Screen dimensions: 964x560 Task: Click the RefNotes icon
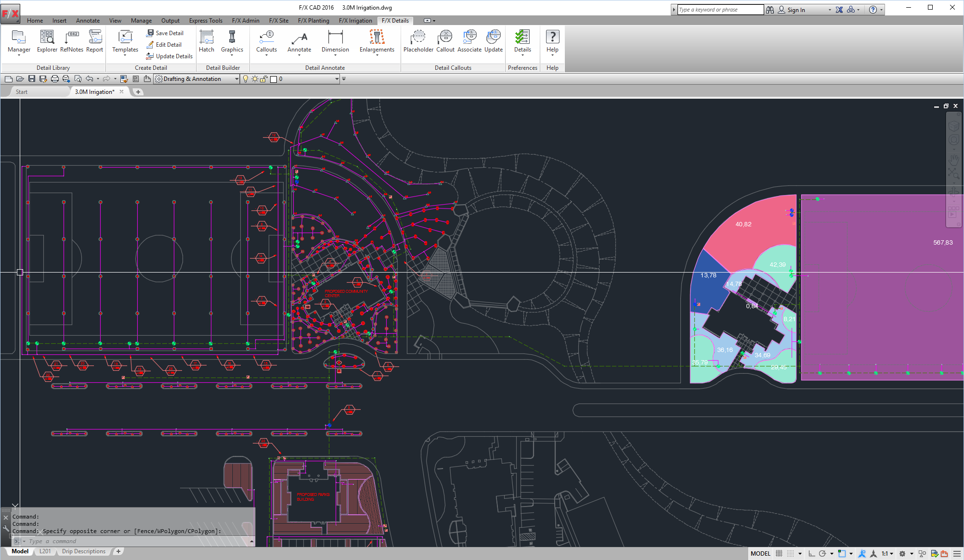click(x=72, y=40)
